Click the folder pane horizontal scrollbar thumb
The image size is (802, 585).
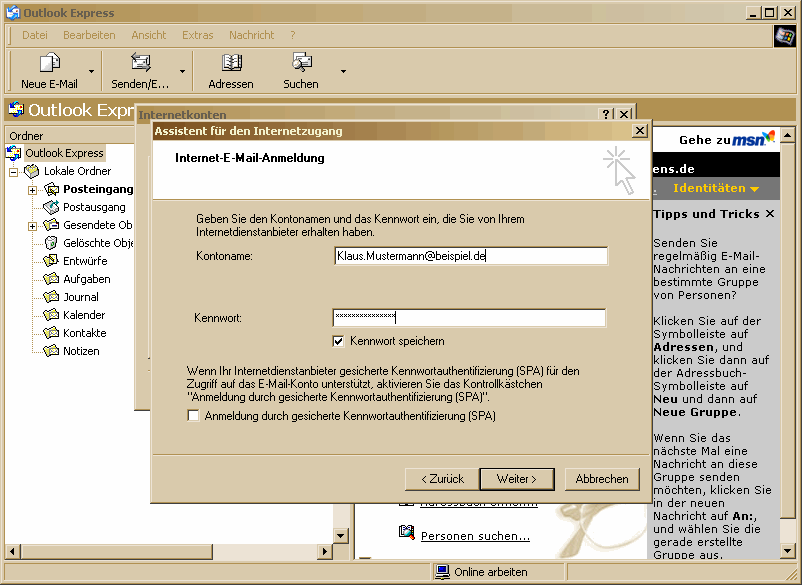(x=117, y=552)
